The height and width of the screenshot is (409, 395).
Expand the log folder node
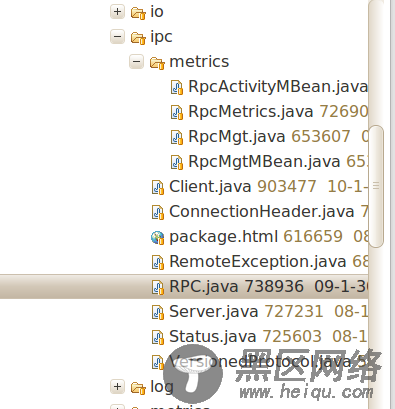coord(117,387)
